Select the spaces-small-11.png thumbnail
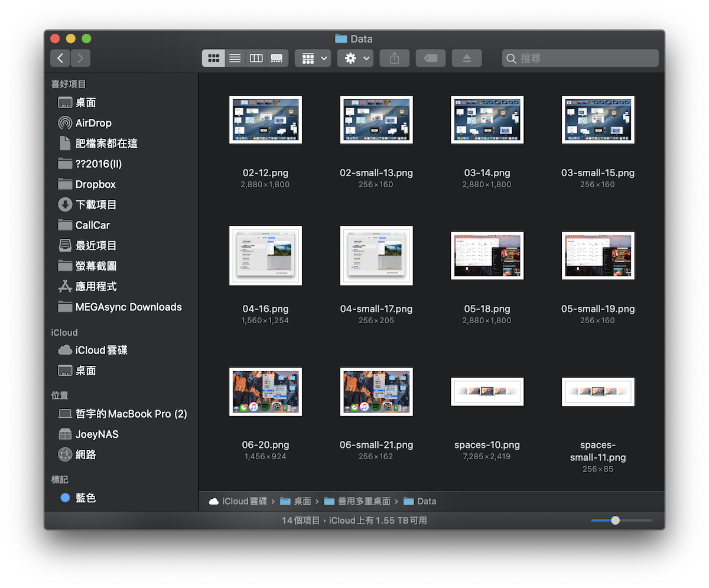This screenshot has height=588, width=709. pos(598,391)
